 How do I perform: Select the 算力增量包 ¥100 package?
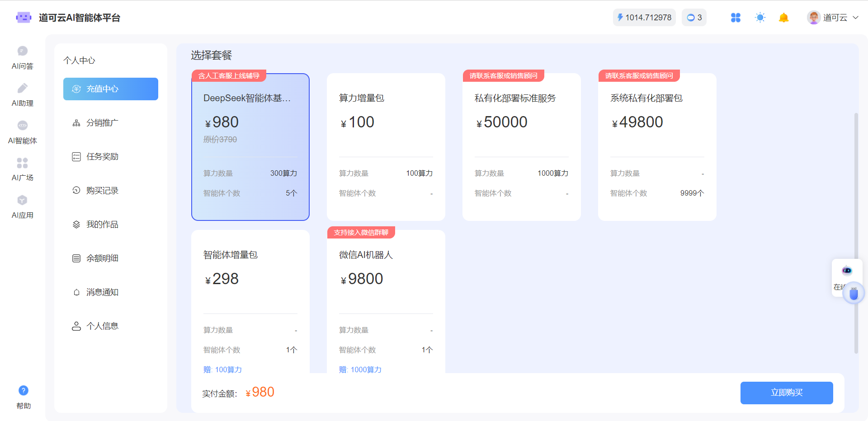(386, 147)
